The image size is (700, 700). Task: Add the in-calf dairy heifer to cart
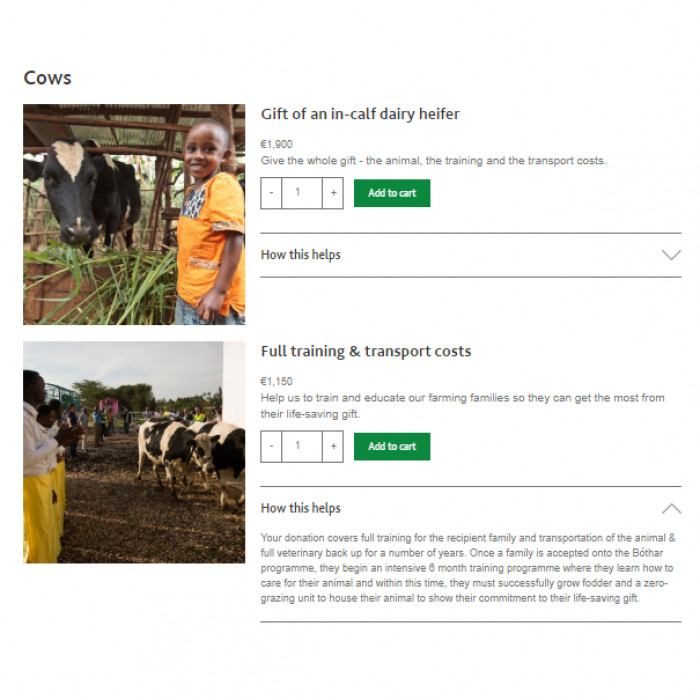392,193
